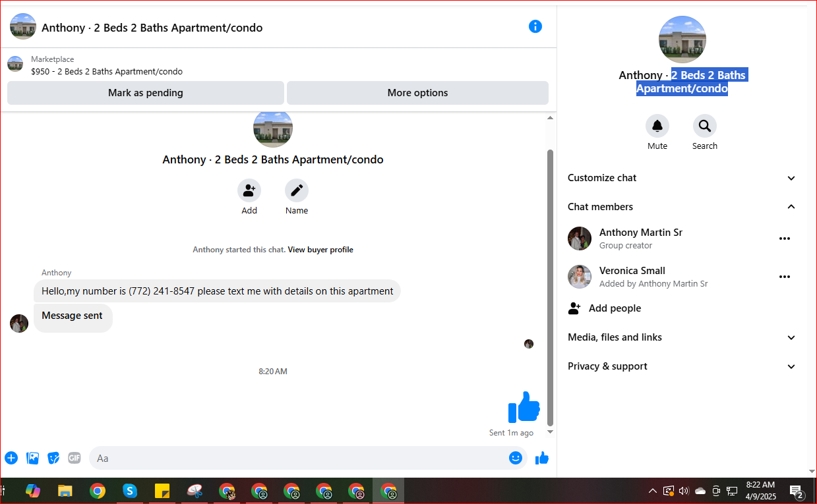The image size is (817, 504).
Task: Click the apartment photo in the chat header
Action: 23,26
